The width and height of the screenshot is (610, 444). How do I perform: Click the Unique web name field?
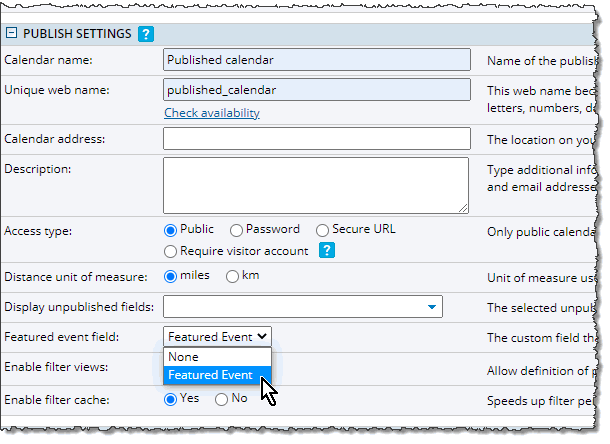[316, 90]
